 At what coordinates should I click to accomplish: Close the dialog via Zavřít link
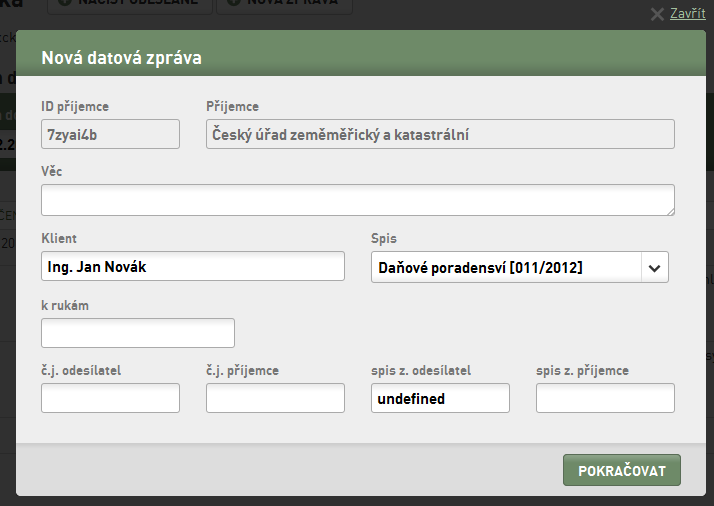point(688,14)
